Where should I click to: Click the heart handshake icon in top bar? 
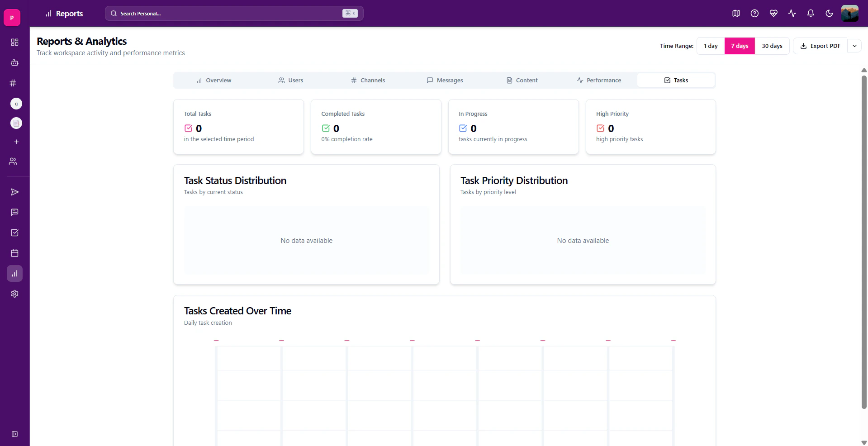[773, 14]
